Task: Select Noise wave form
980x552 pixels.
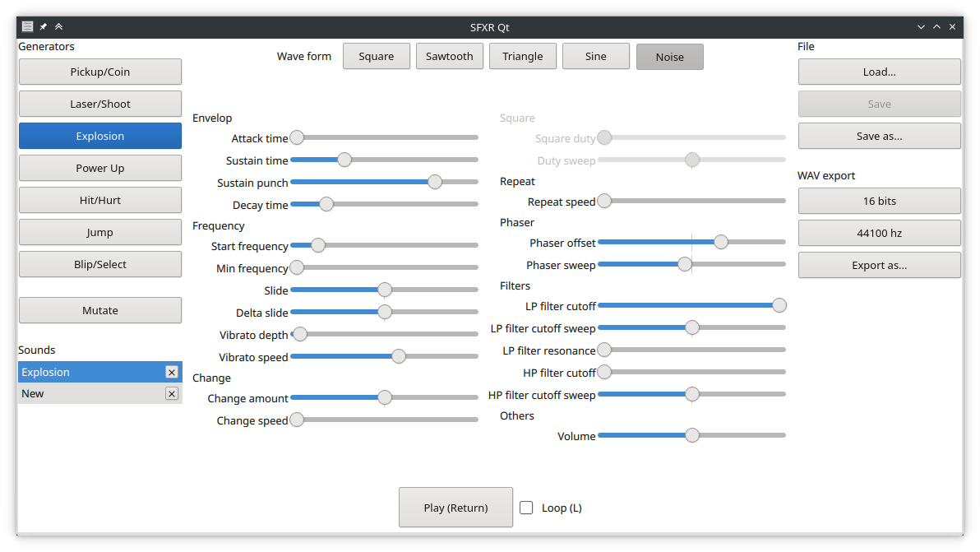Action: coord(669,57)
